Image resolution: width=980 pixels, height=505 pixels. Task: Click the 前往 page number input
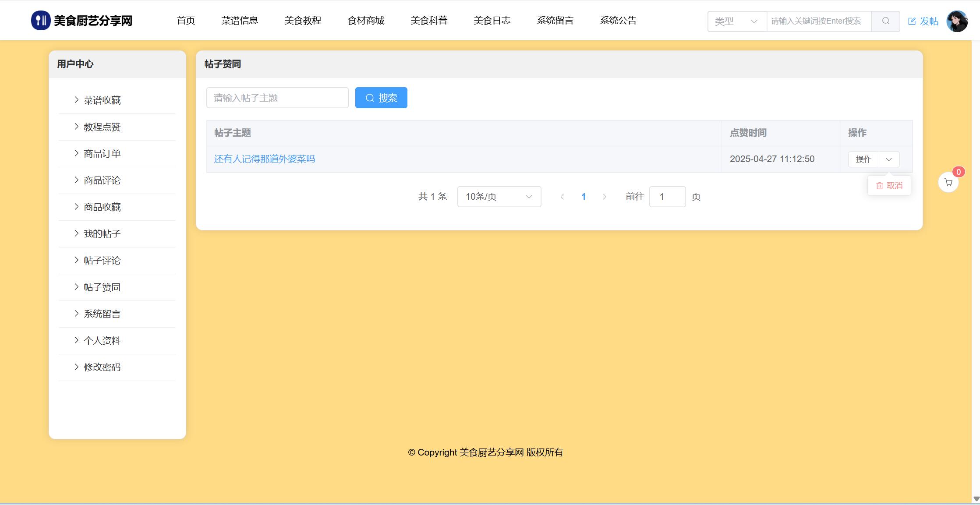pyautogui.click(x=667, y=197)
